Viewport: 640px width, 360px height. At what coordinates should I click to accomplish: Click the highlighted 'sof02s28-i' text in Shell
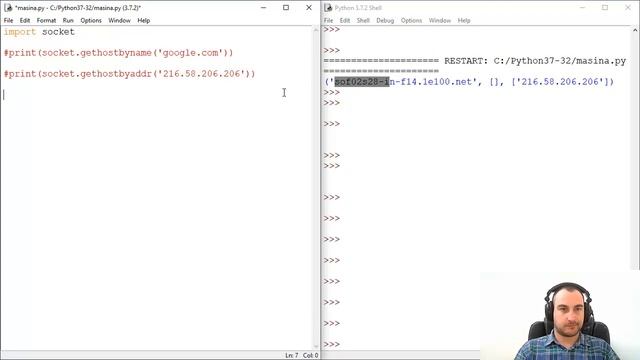[x=362, y=82]
